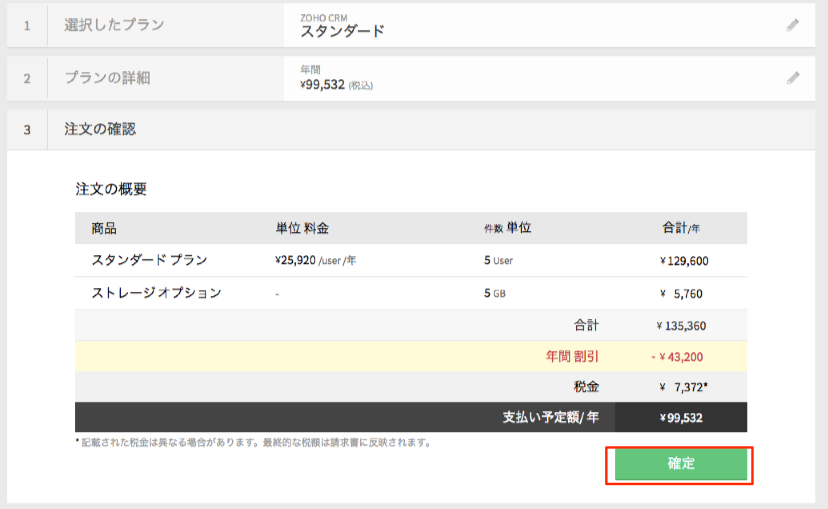
Task: Click the 年間 ¥99,532 (税込) summary text
Action: point(336,79)
